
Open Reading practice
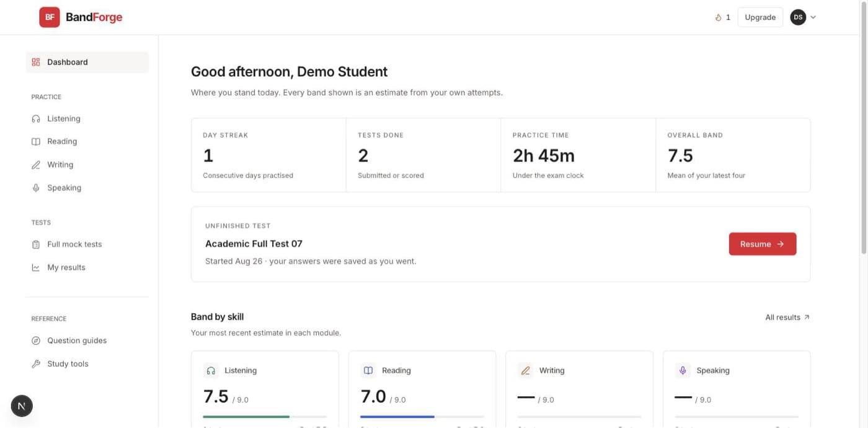point(87,141)
